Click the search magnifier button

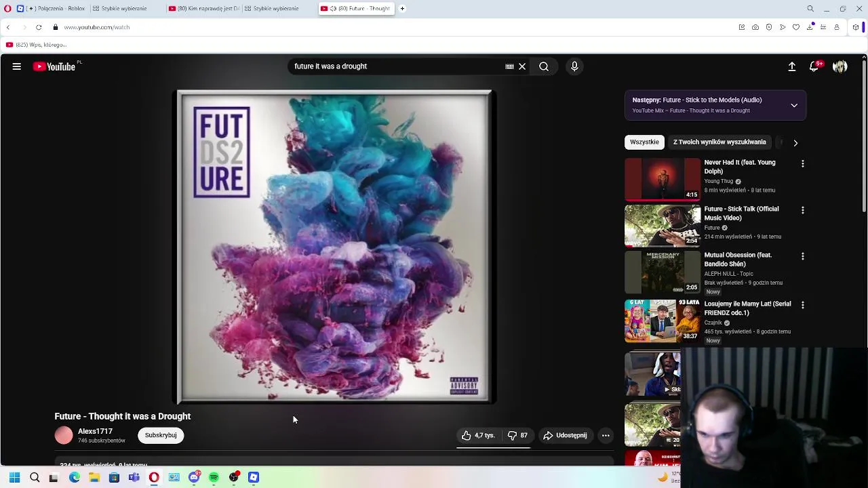pos(544,66)
